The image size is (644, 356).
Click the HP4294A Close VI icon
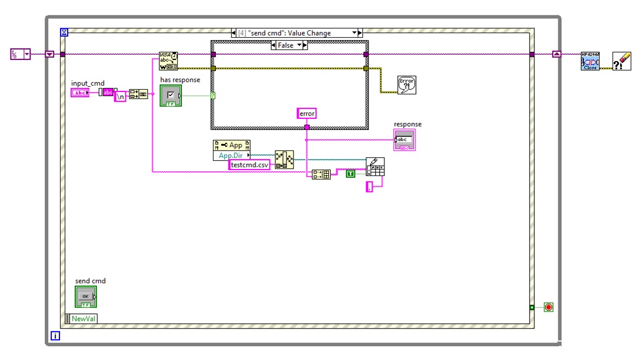click(x=590, y=61)
